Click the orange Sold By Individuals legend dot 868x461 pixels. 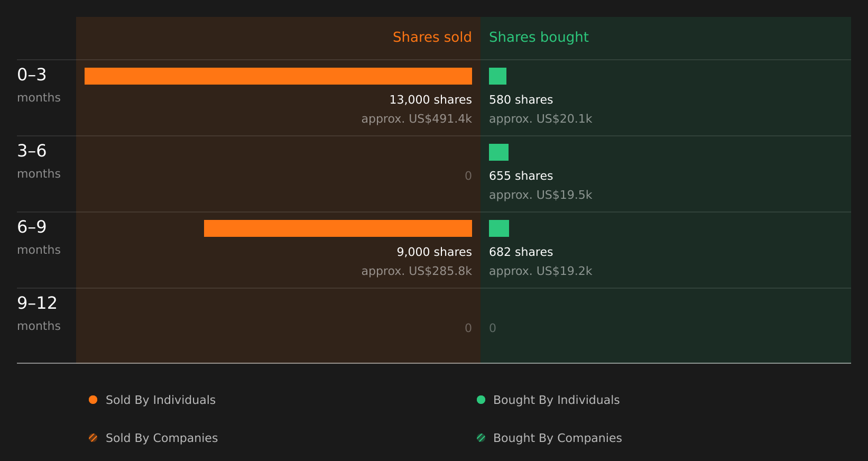point(93,400)
